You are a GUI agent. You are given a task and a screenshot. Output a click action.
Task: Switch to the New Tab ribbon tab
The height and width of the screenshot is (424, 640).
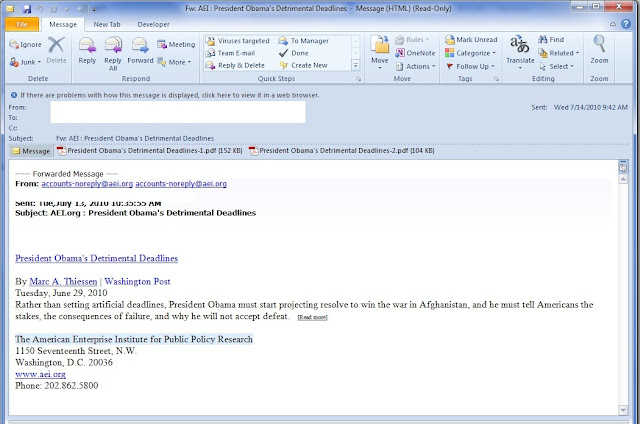coord(107,24)
